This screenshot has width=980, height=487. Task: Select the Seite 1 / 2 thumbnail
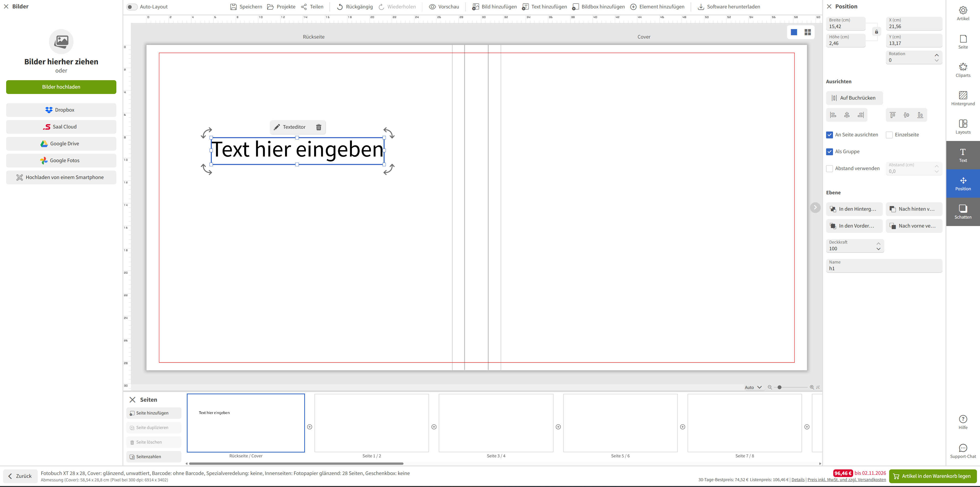pos(372,423)
